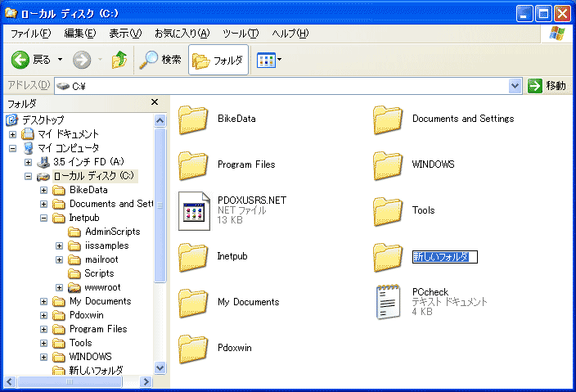Click tree pane scroll left arrow
This screenshot has width=576, height=392.
10,381
